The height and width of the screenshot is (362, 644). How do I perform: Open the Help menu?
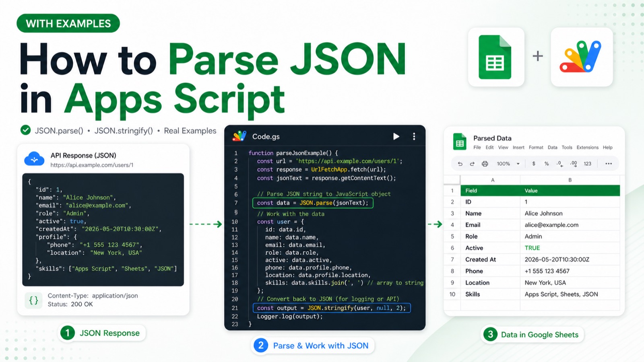coord(607,148)
